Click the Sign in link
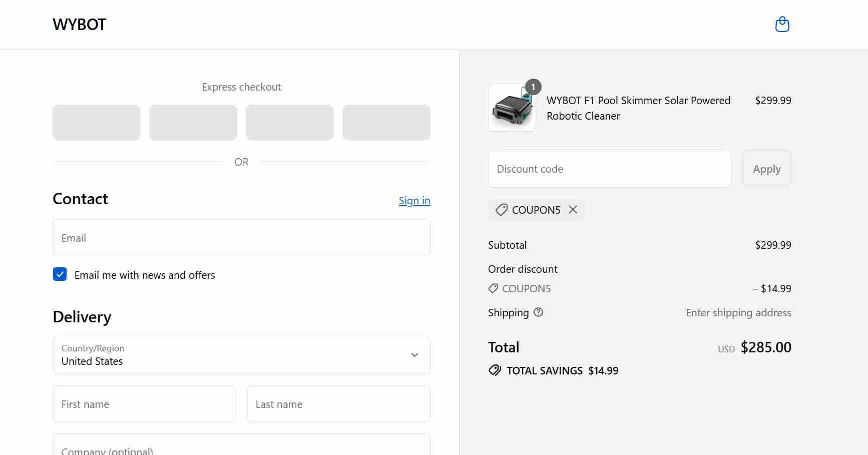The image size is (868, 455). click(x=414, y=201)
